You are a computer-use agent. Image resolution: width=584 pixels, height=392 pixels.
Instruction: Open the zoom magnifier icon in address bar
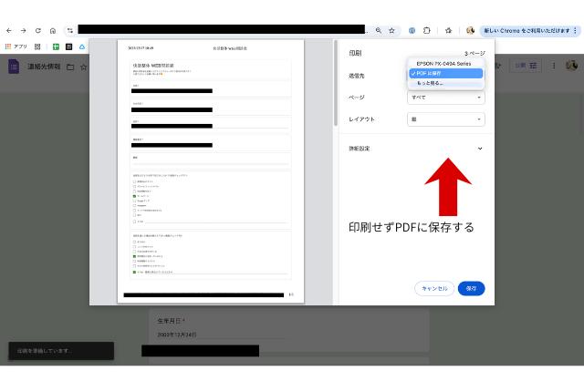[379, 30]
